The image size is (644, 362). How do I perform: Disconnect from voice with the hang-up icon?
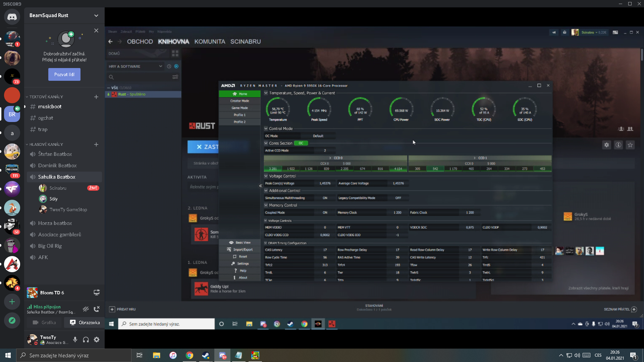pyautogui.click(x=97, y=309)
